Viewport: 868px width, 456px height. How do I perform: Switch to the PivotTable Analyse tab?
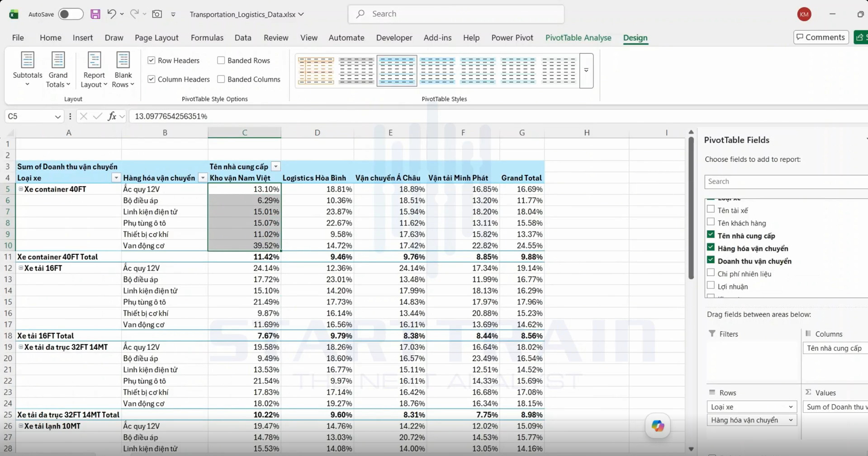(578, 38)
